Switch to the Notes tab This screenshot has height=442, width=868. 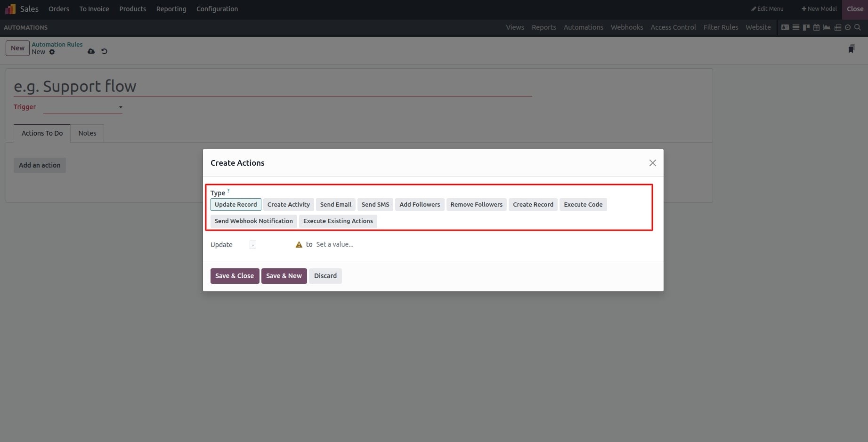pyautogui.click(x=87, y=133)
